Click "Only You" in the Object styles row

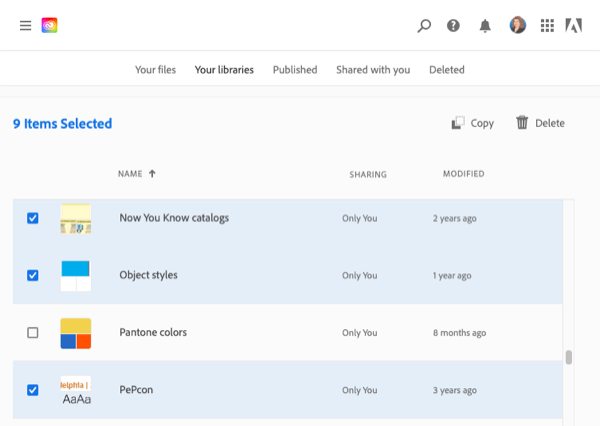pyautogui.click(x=360, y=275)
